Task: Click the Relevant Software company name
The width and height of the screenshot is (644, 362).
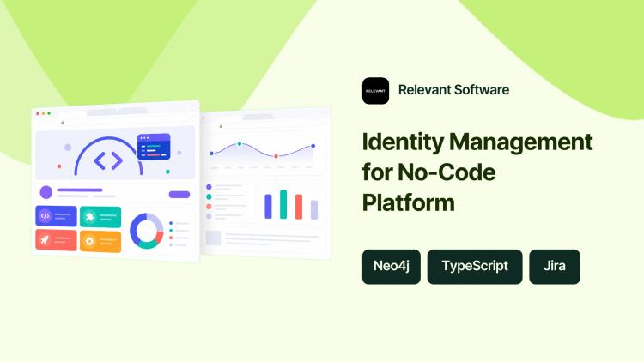Action: pyautogui.click(x=453, y=90)
